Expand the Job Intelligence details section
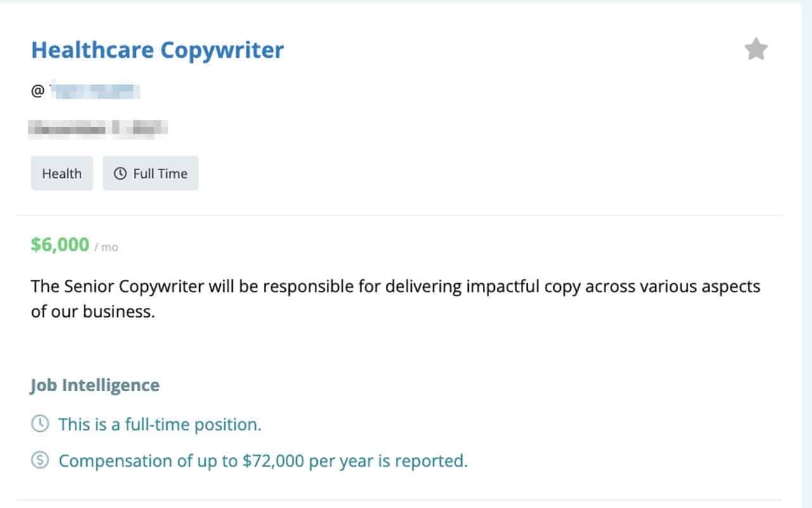The height and width of the screenshot is (508, 812). 94,385
